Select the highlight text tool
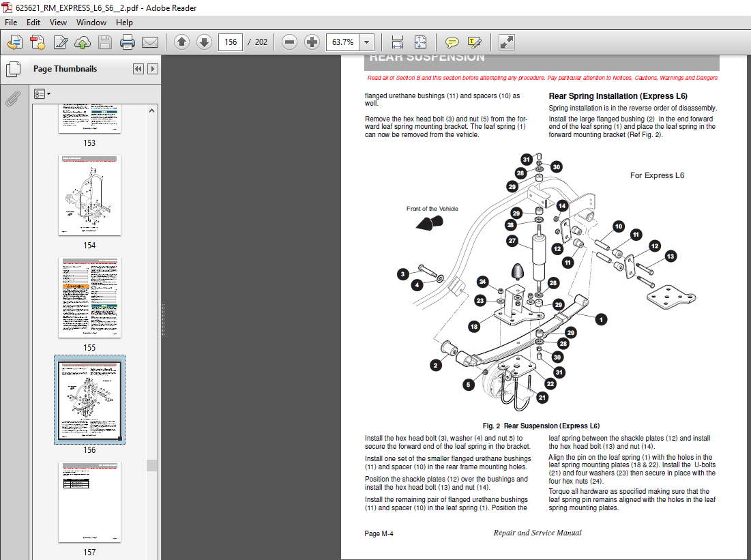 point(474,42)
